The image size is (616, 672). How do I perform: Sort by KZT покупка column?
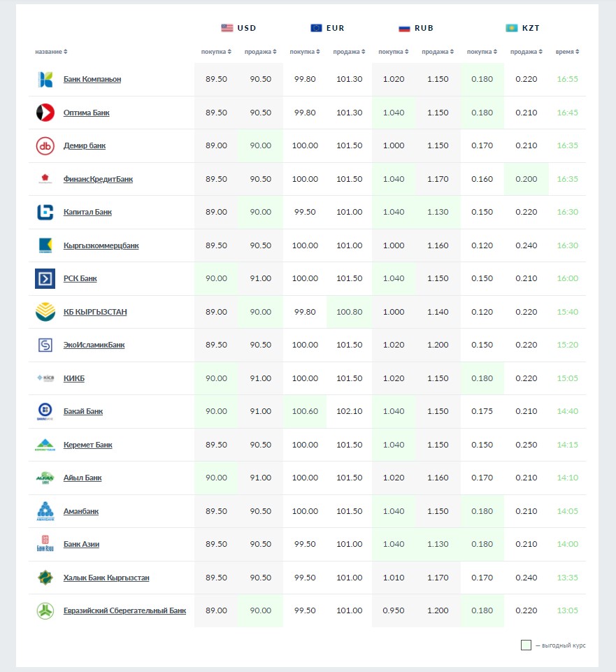[x=481, y=52]
